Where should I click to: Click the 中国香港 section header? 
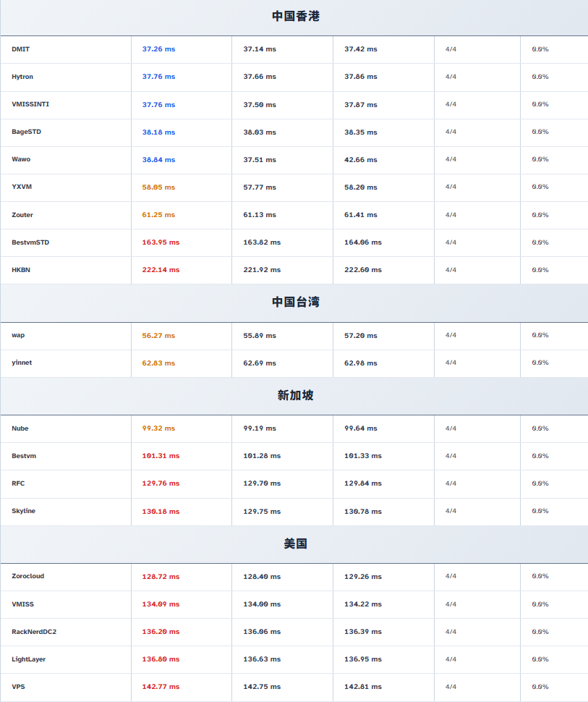click(295, 16)
